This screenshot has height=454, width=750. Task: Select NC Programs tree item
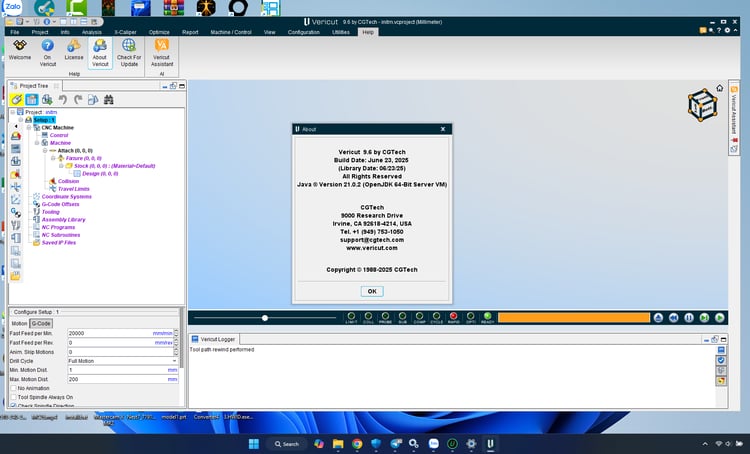tap(58, 227)
